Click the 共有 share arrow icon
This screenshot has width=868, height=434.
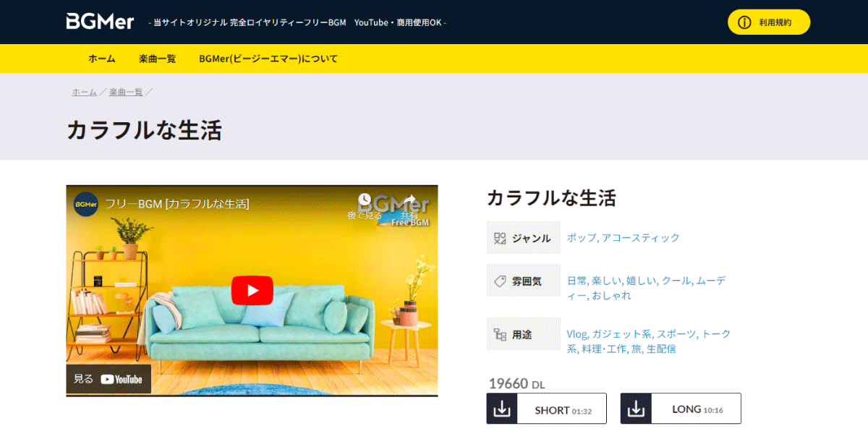pos(409,200)
